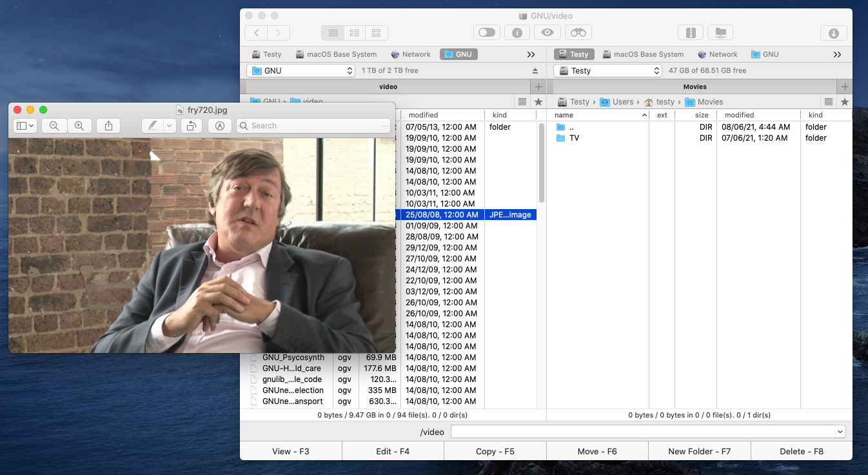Click the Preview highlight pen tool

pos(152,126)
